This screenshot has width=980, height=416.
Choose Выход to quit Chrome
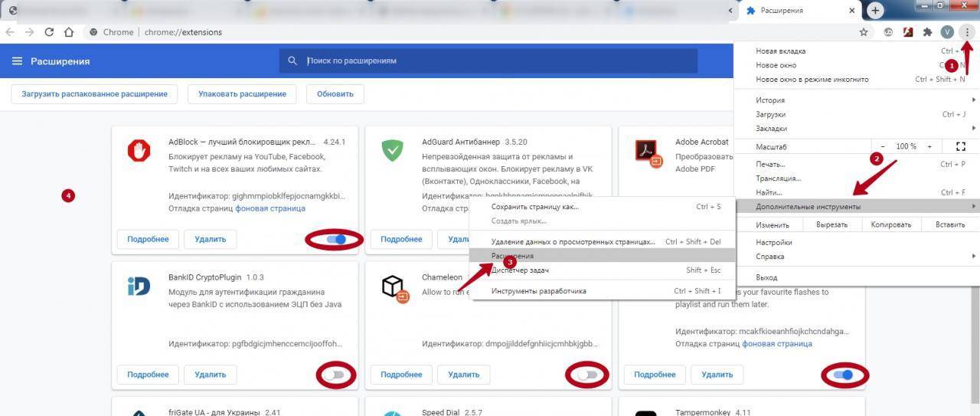pos(856,277)
